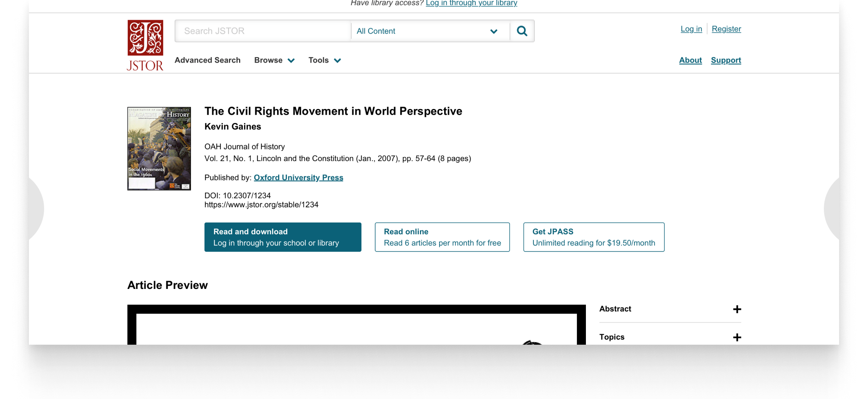Open the Browse menu
868x399 pixels.
275,60
